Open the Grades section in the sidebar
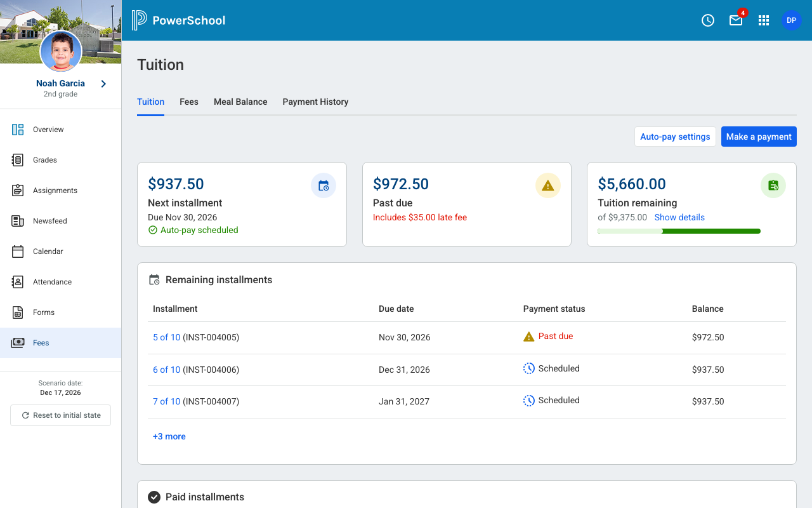 (43, 159)
